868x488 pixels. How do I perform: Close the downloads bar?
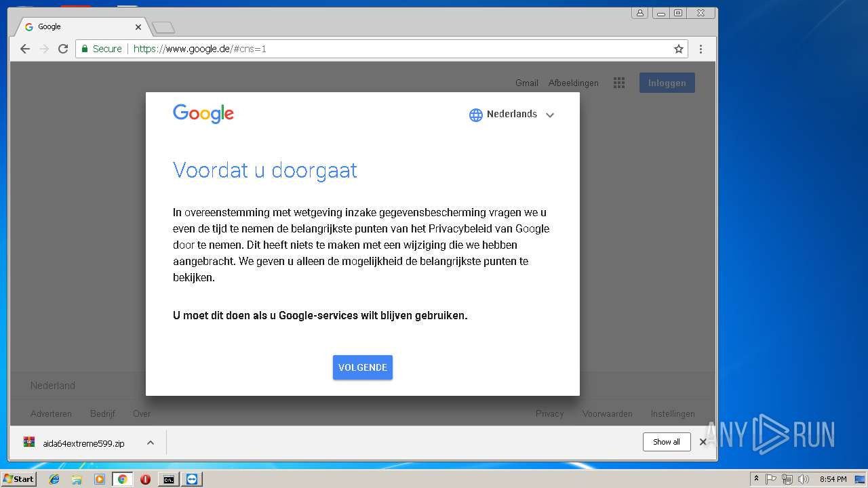(703, 442)
